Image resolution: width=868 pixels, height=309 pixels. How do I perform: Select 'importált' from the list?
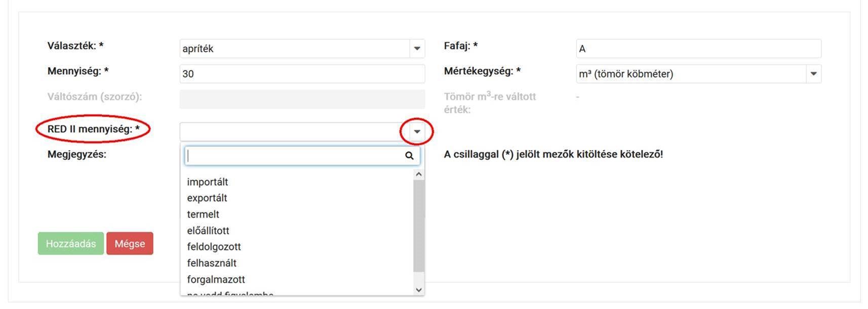[x=208, y=182]
